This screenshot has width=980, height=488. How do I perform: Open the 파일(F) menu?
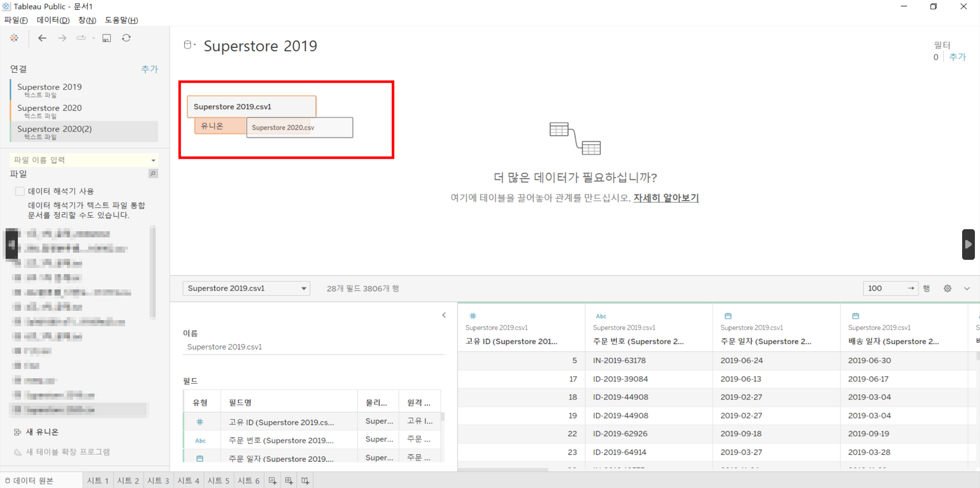pos(16,20)
